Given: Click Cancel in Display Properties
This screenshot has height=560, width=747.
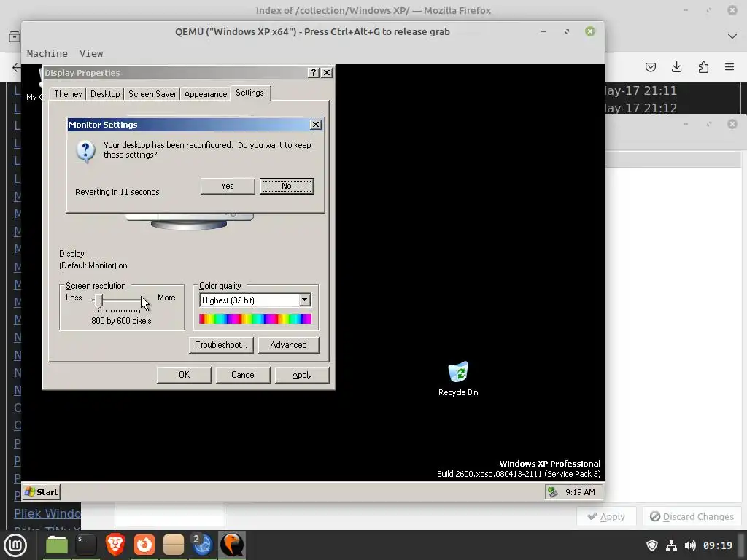Looking at the screenshot, I should coord(243,375).
